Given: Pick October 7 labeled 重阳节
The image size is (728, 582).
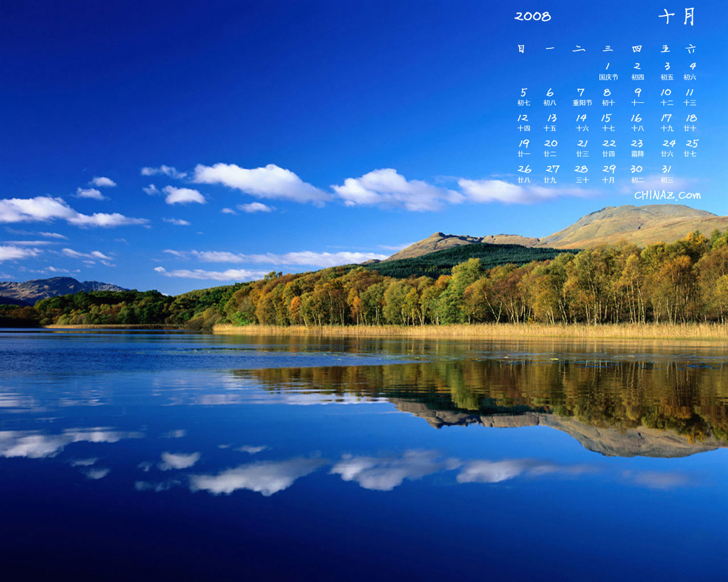Looking at the screenshot, I should tap(581, 96).
